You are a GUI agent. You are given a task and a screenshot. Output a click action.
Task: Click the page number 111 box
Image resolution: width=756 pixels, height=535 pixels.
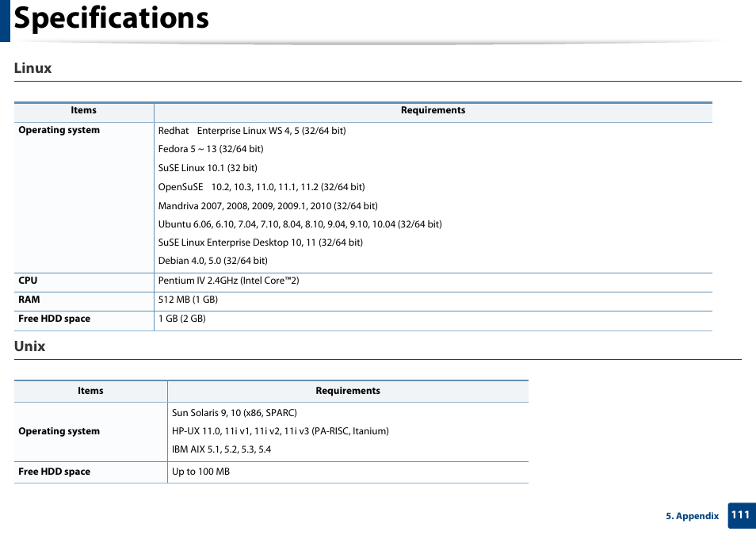[x=740, y=516]
